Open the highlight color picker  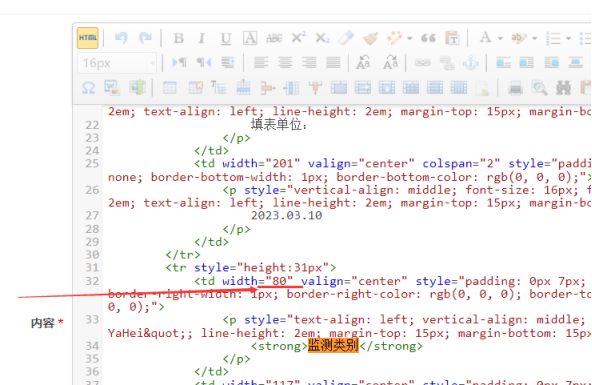tap(518, 38)
